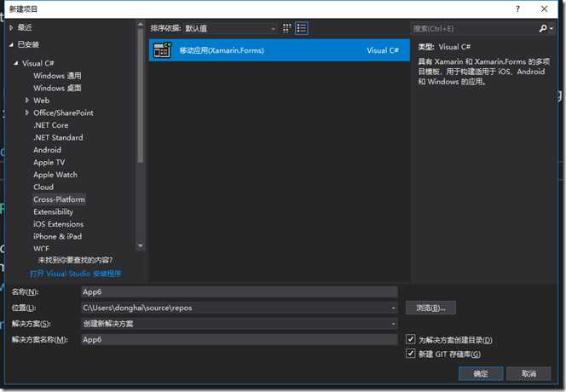Click the search magnifier icon
566x392 pixels.
[x=542, y=28]
